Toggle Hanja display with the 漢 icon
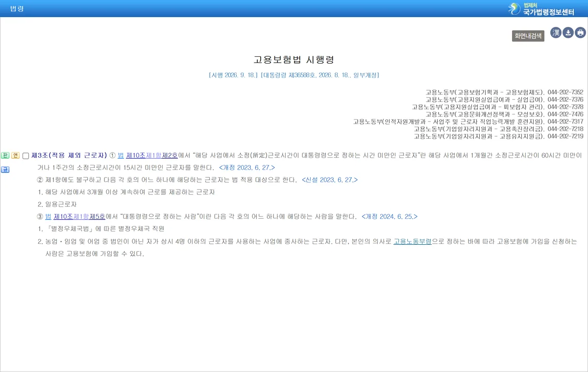This screenshot has width=588, height=372. [556, 33]
